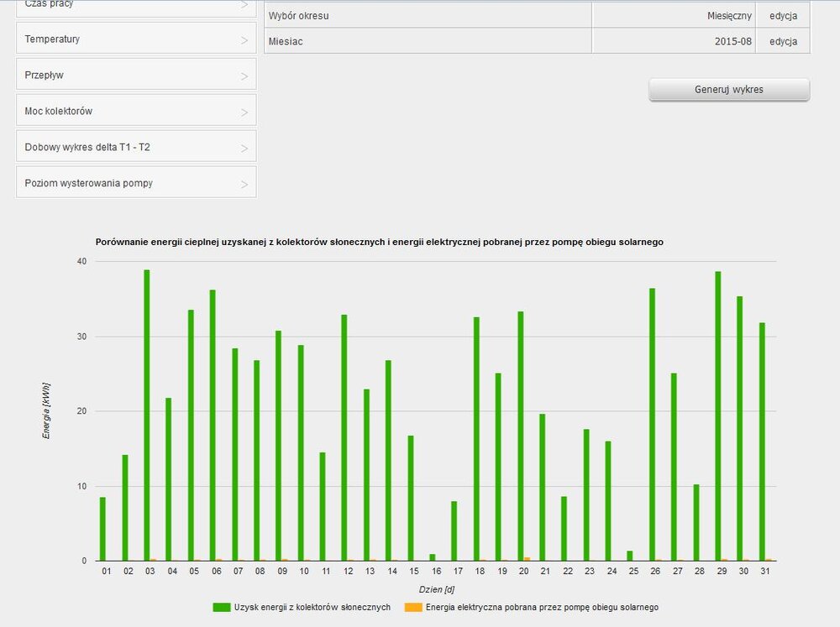840x627 pixels.
Task: Expand the arrow next to Poziom wysterowania pompy
Action: point(244,184)
